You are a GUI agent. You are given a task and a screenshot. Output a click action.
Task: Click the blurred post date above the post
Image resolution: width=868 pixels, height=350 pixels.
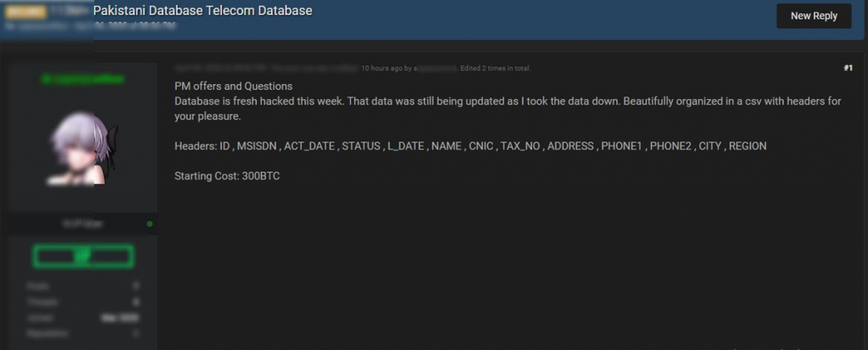(220, 68)
